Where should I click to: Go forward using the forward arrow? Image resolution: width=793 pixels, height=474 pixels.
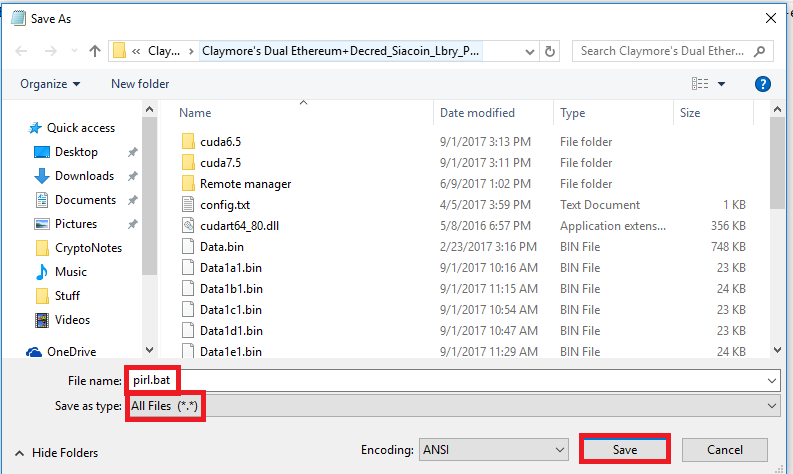(51, 51)
